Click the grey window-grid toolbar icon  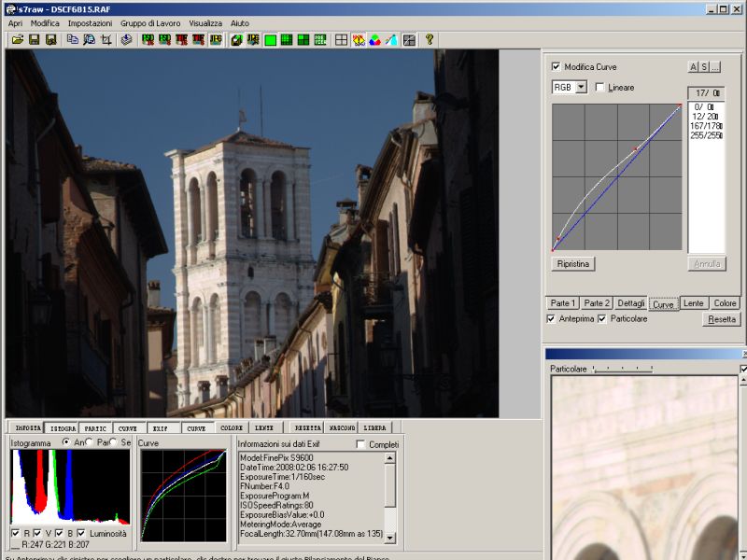coord(341,40)
